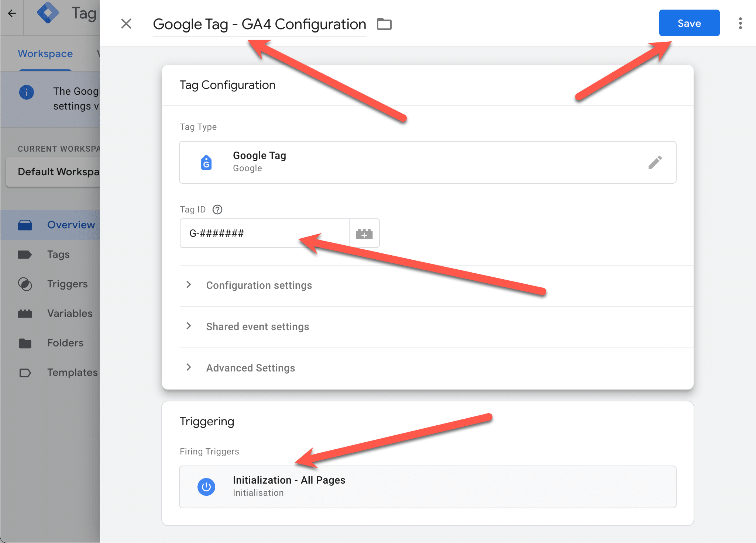Click the Tag Configuration heading
756x543 pixels.
pos(227,85)
